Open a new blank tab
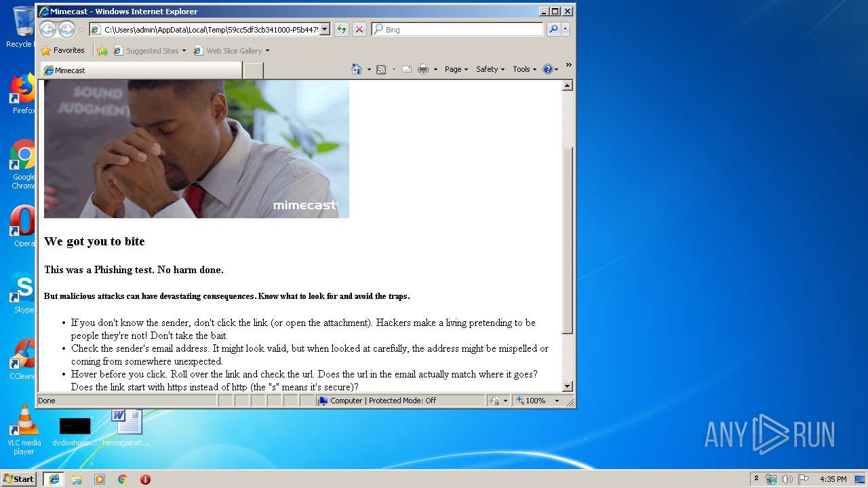Viewport: 868px width, 488px height. 253,70
